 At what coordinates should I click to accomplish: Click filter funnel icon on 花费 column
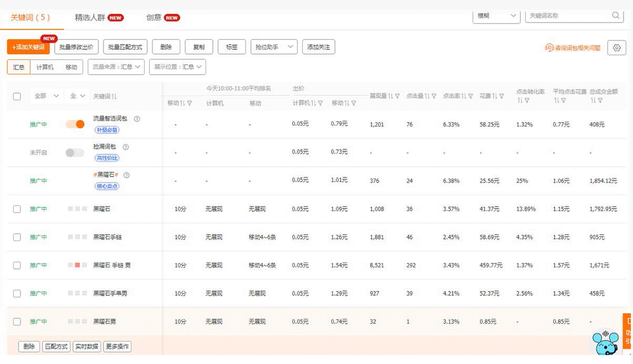(x=502, y=96)
